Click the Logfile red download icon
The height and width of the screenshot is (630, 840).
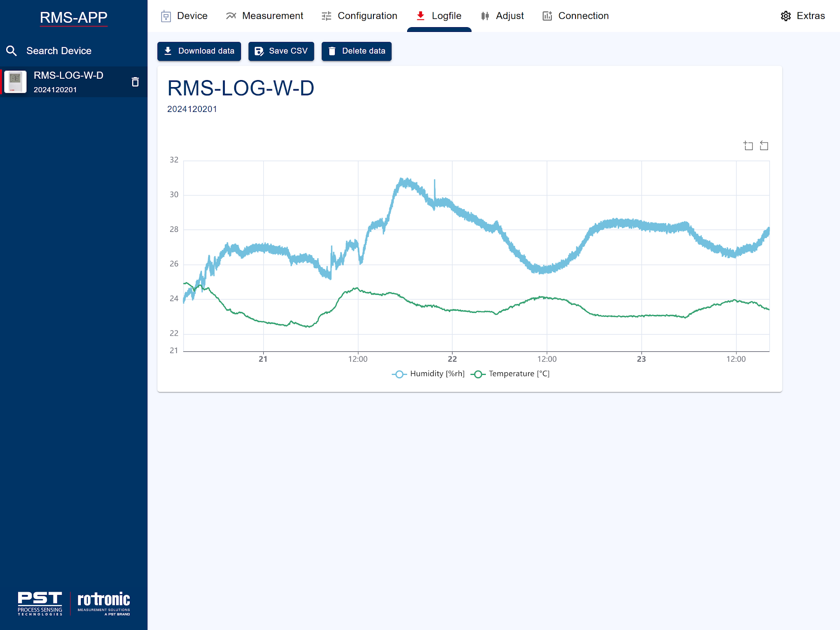click(420, 16)
